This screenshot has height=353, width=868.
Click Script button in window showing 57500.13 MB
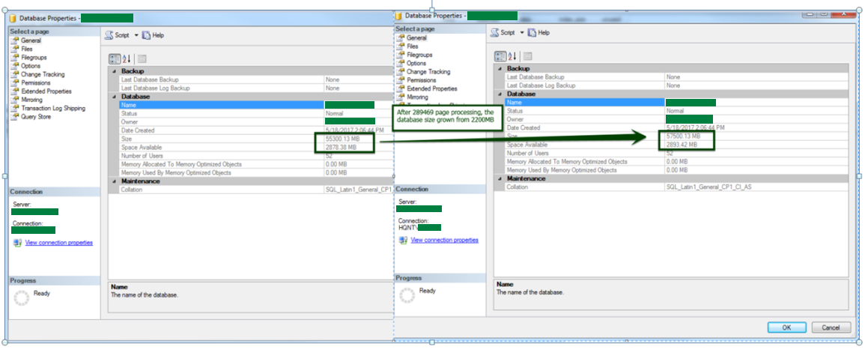coord(503,33)
